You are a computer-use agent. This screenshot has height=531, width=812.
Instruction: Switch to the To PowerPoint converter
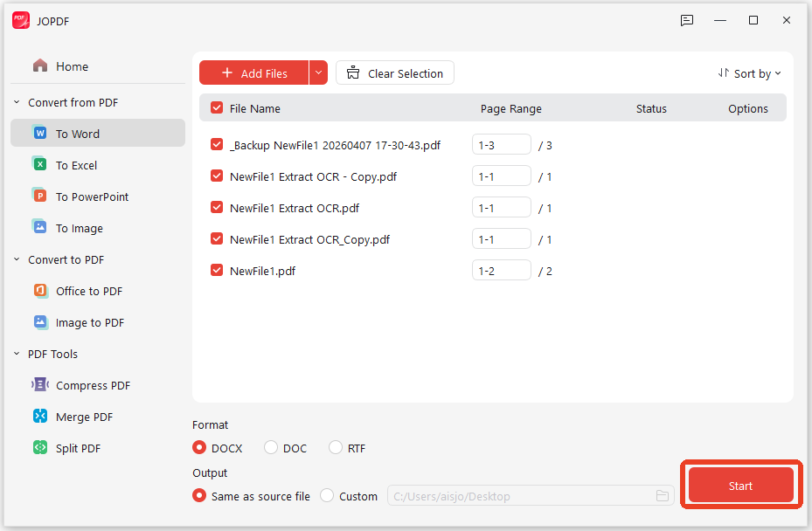coord(93,196)
